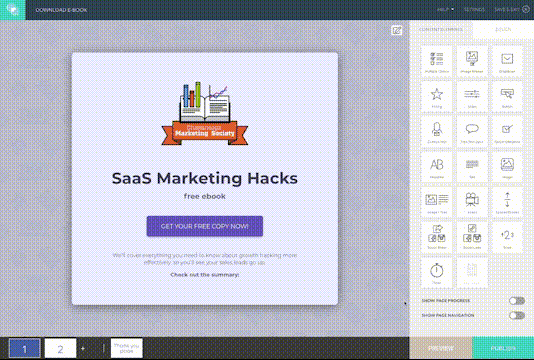Click the faded element after Timer
Screen dimensions: 534x360
click(x=472, y=273)
